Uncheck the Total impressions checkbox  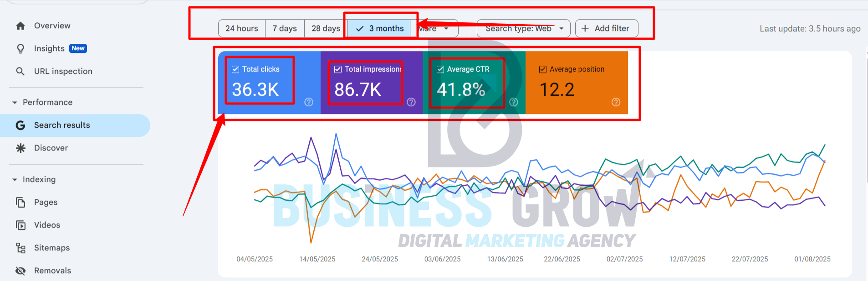(x=338, y=69)
